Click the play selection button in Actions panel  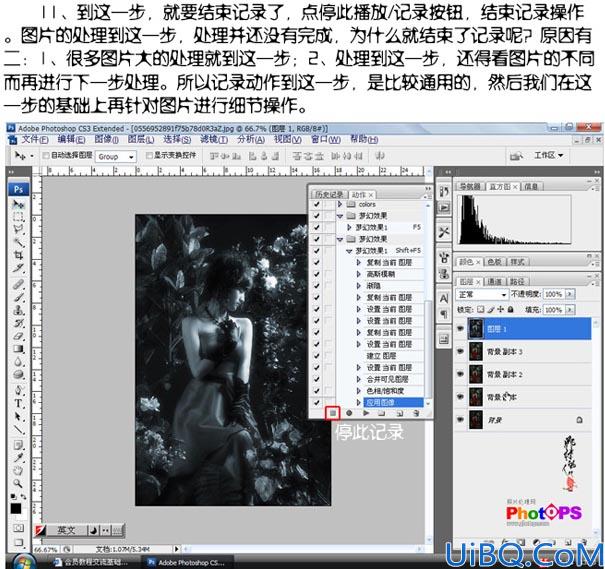coord(366,413)
